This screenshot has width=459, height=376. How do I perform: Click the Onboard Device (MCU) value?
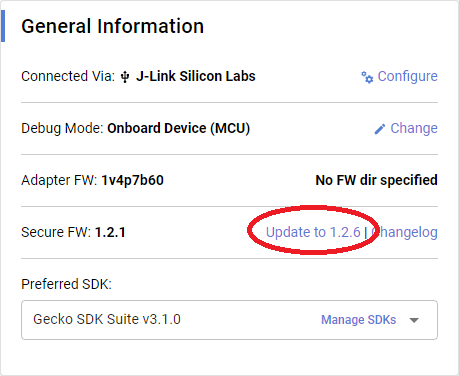click(x=179, y=128)
